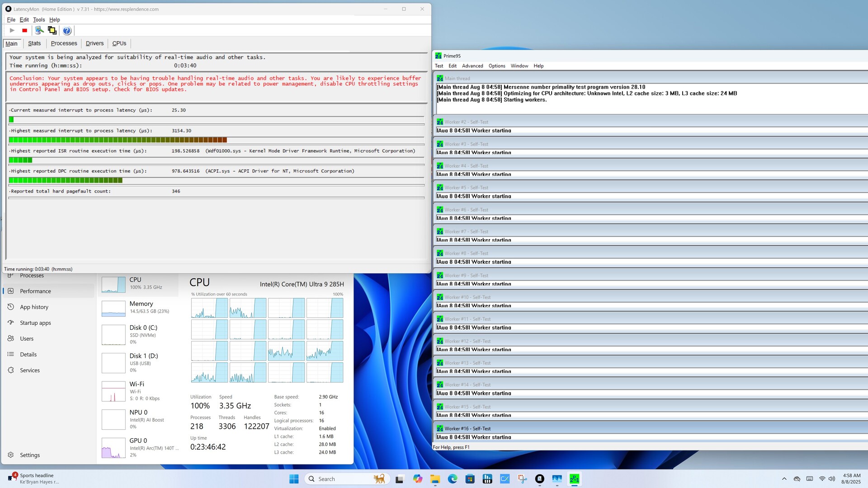Select the Memory performance item
868x488 pixels.
click(138, 308)
